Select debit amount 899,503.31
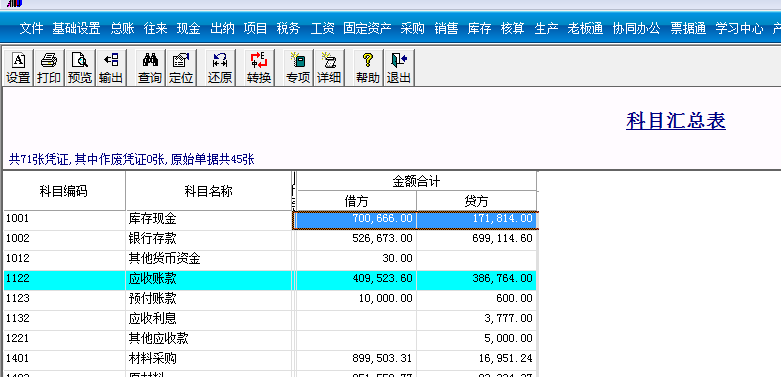Viewport: 781px width, 377px height. 356,359
